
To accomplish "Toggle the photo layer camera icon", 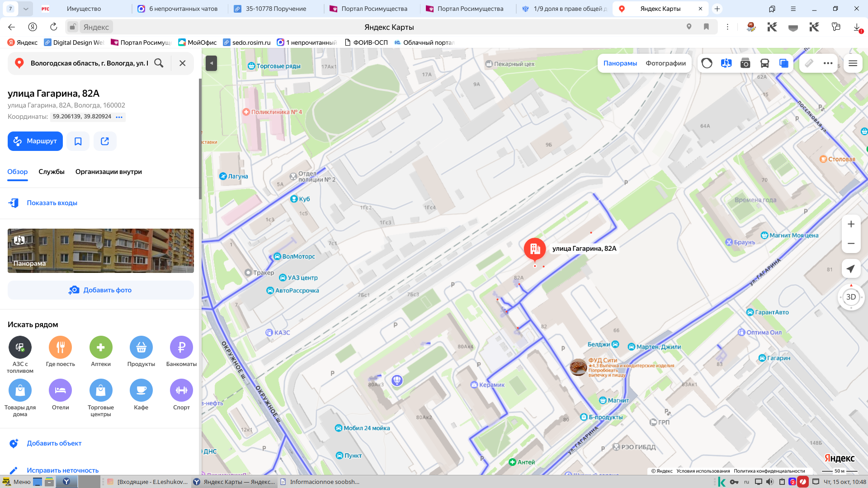I will [x=745, y=63].
